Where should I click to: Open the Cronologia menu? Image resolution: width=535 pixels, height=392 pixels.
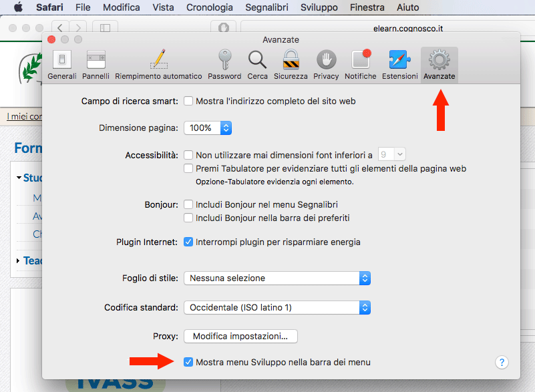coord(210,7)
